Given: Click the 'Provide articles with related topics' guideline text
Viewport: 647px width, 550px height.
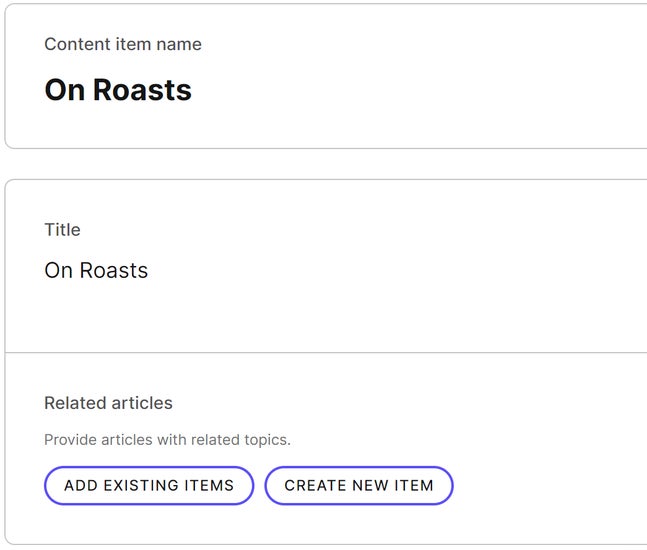Looking at the screenshot, I should [x=168, y=440].
